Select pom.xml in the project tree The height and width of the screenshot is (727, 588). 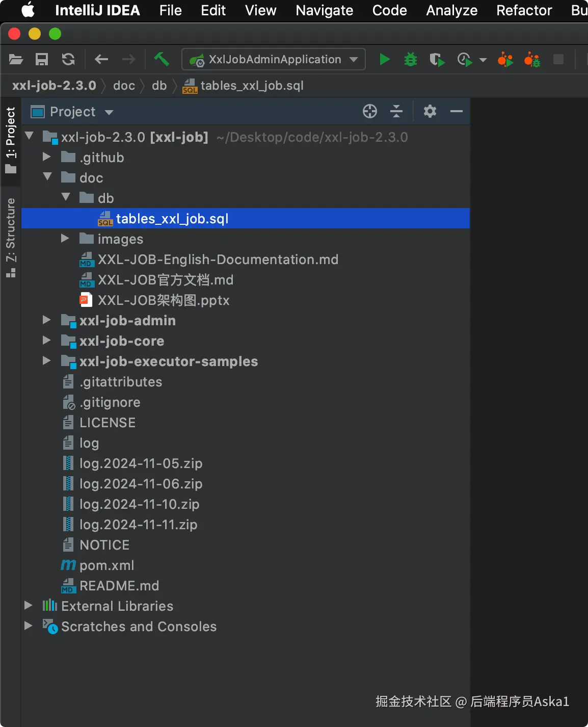pyautogui.click(x=106, y=565)
